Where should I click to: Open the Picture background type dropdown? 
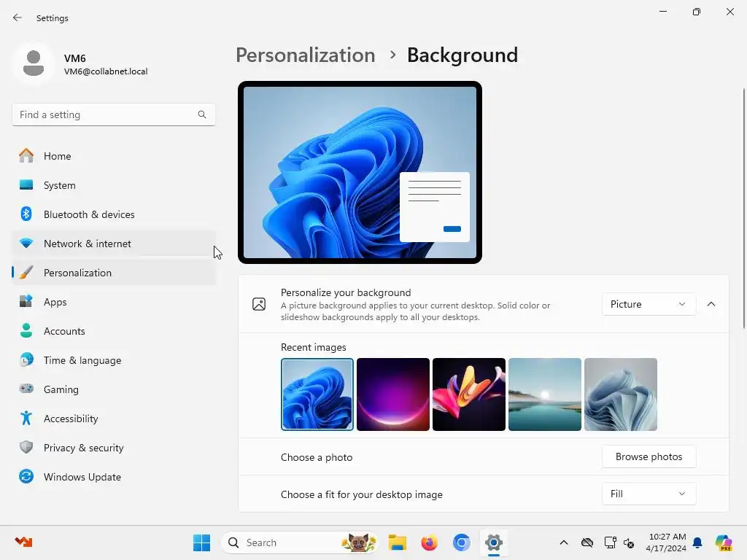point(649,304)
